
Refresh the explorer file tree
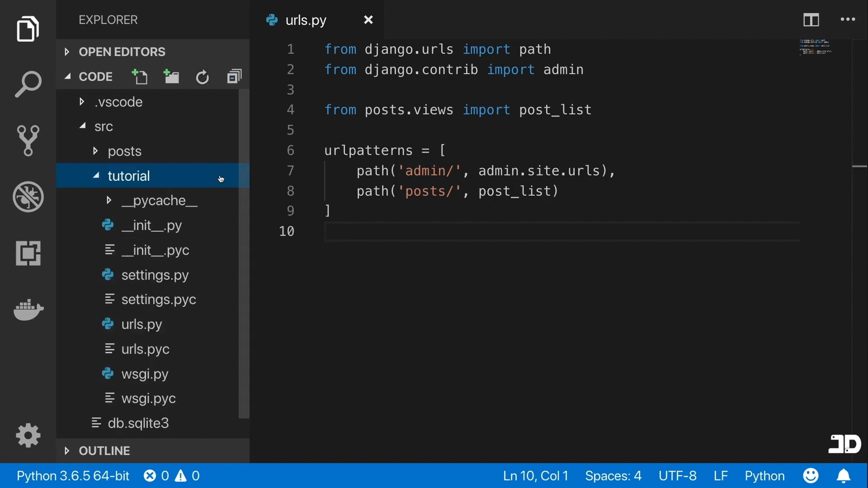202,77
